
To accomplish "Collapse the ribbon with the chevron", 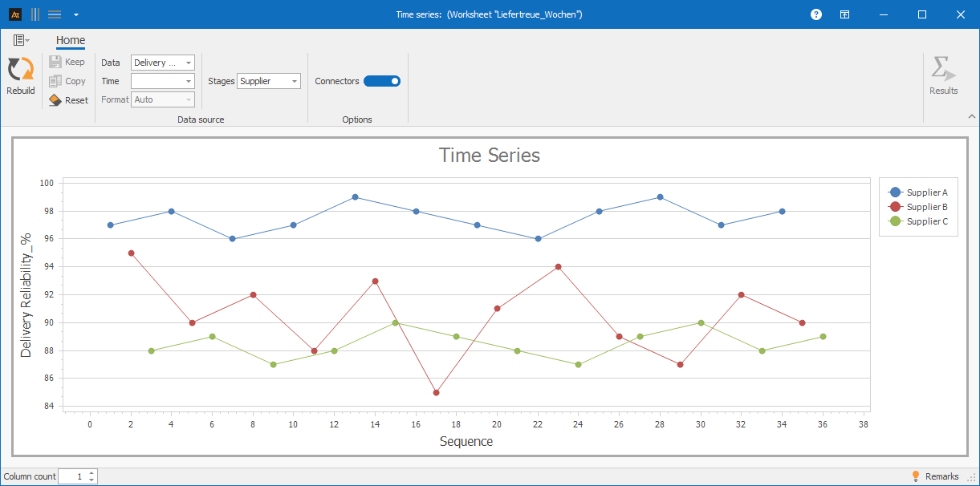I will pyautogui.click(x=971, y=117).
